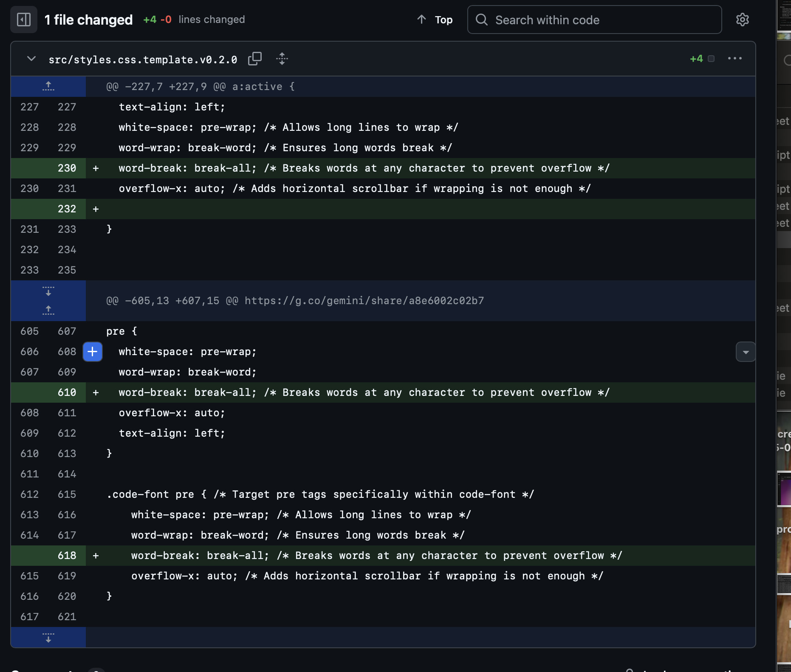
Task: Click hunk header '@@ -227,7 +227,9 @@ a:active {'
Action: tap(201, 87)
